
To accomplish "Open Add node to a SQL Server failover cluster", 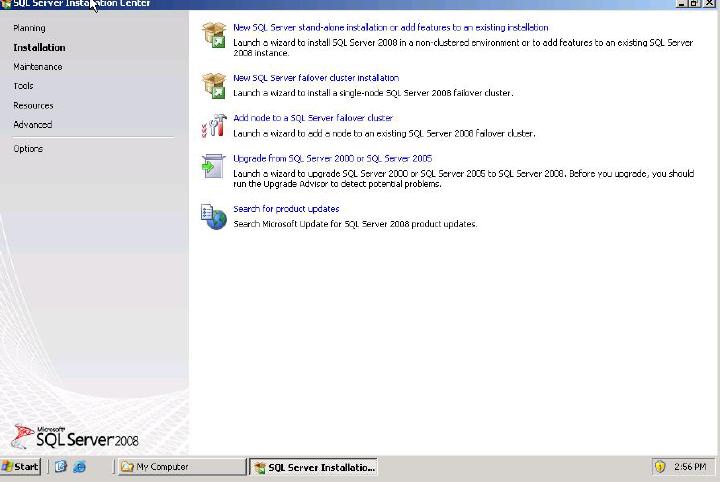I will [x=313, y=118].
